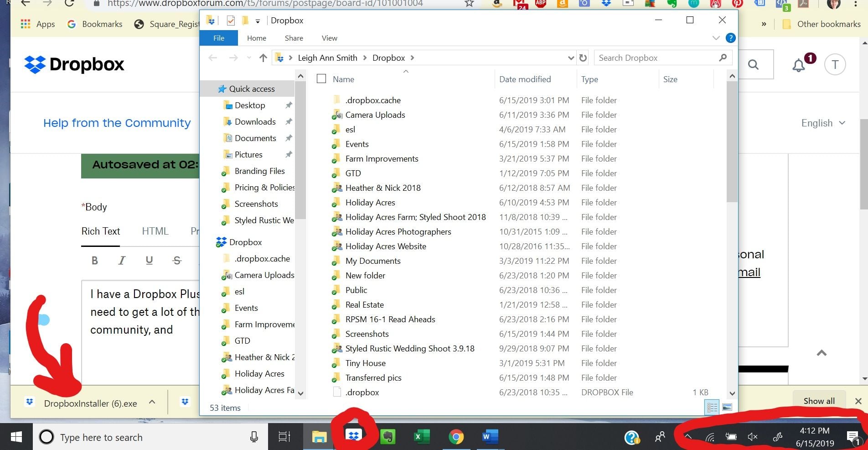This screenshot has width=868, height=450.
Task: Open the Customize Quick Access Toolbar dropdown
Action: pos(258,21)
